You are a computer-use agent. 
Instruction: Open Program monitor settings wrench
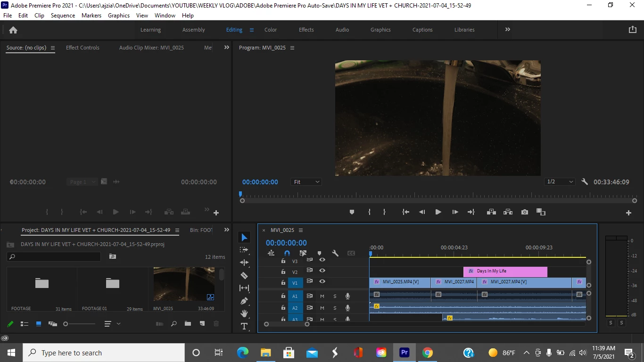pyautogui.click(x=585, y=182)
